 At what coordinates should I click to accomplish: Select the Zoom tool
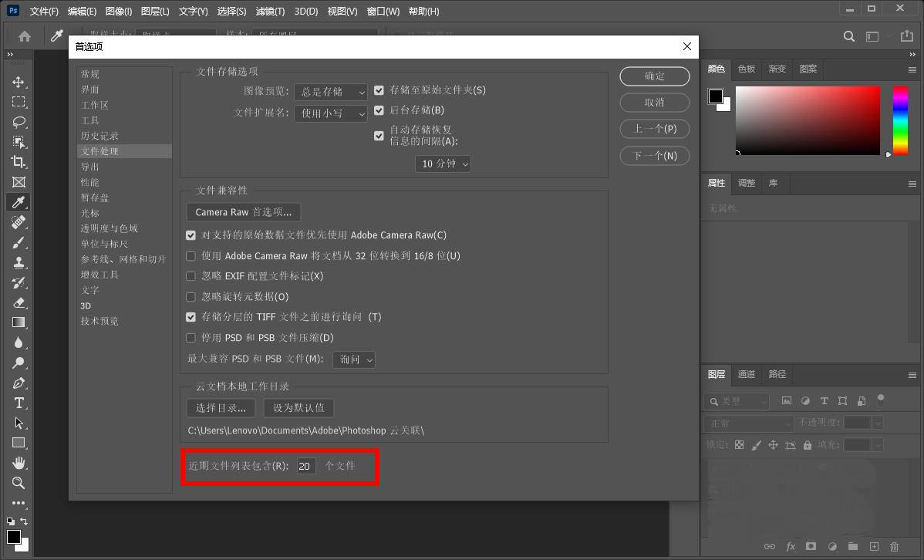click(x=19, y=484)
